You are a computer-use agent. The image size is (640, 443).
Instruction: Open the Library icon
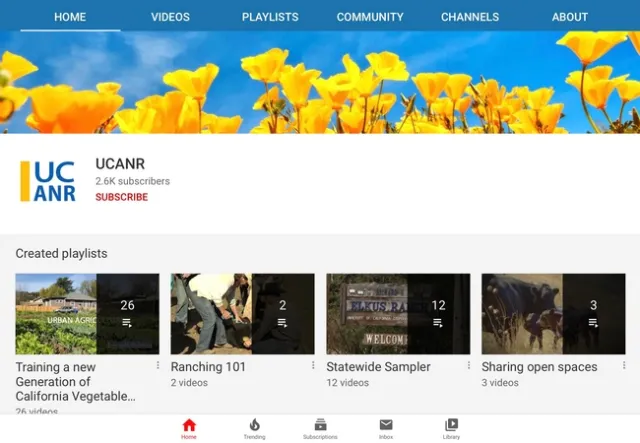click(451, 428)
